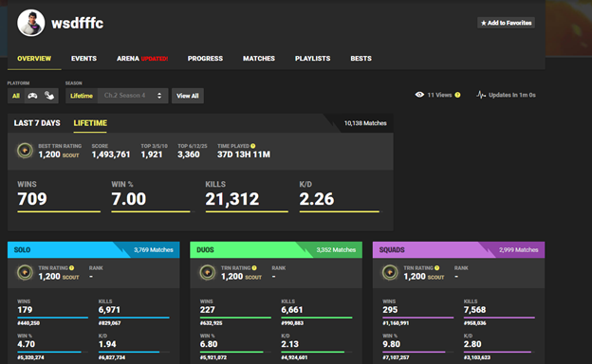Click the Top 6/12/25 value 3,360
The height and width of the screenshot is (364, 592).
[x=189, y=155]
